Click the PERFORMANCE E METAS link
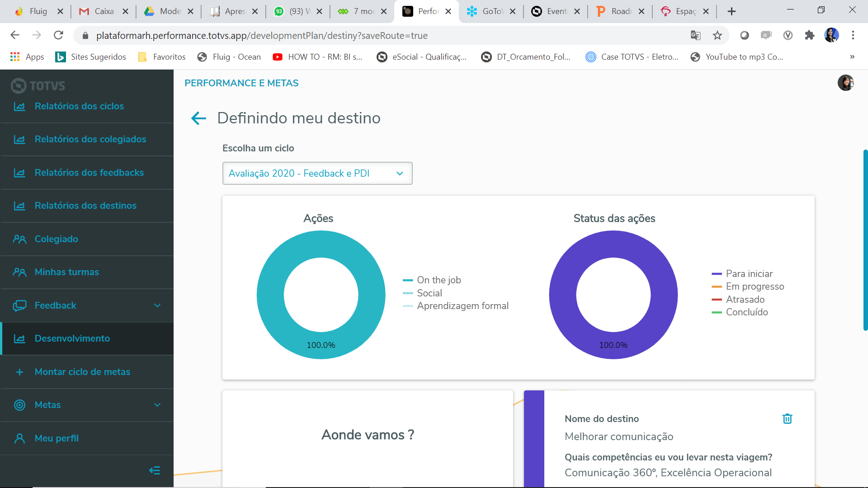 pyautogui.click(x=241, y=83)
